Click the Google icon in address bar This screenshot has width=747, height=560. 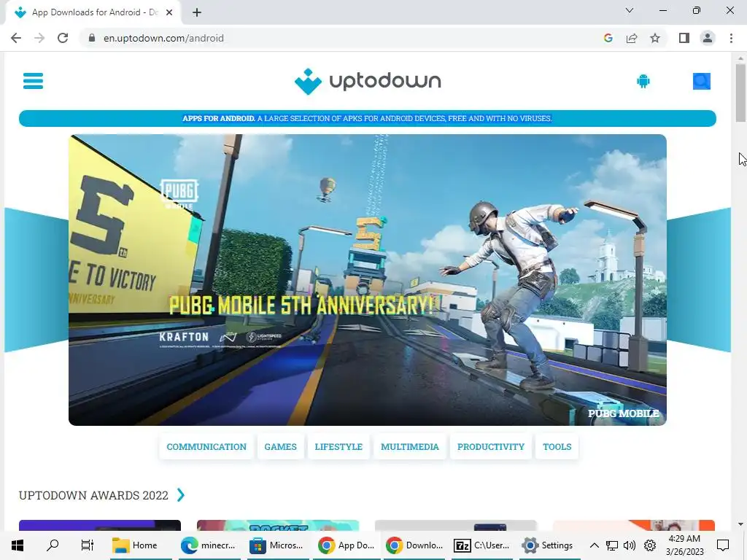coord(608,38)
